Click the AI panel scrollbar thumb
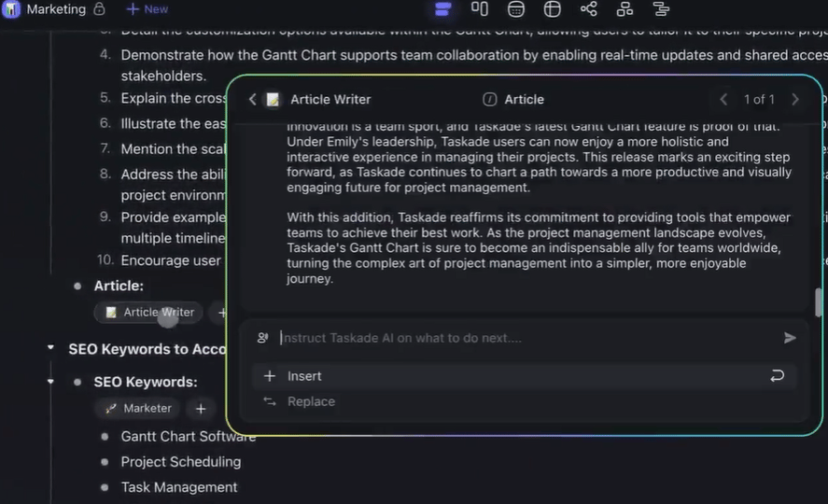 (819, 301)
